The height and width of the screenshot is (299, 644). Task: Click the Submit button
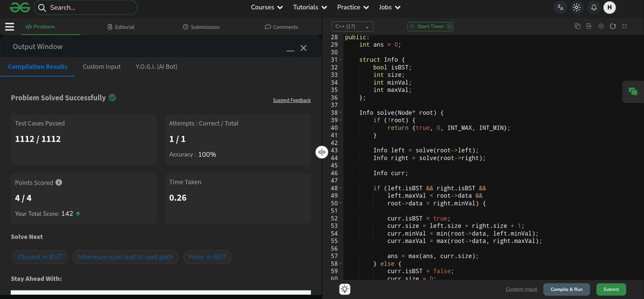click(x=611, y=289)
